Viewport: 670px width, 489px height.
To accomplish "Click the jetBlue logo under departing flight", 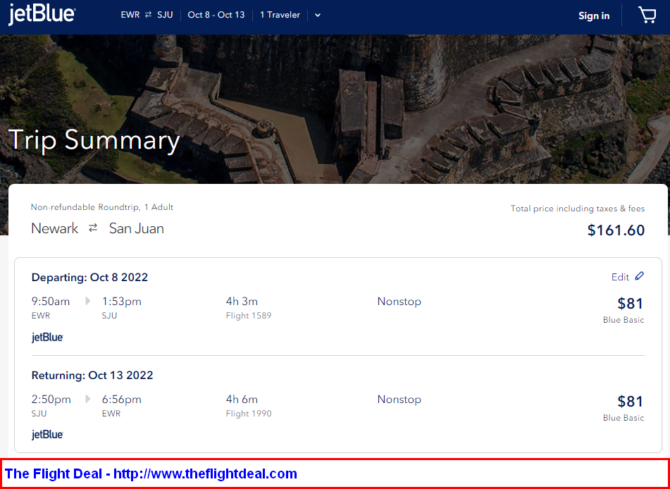I will pos(47,337).
